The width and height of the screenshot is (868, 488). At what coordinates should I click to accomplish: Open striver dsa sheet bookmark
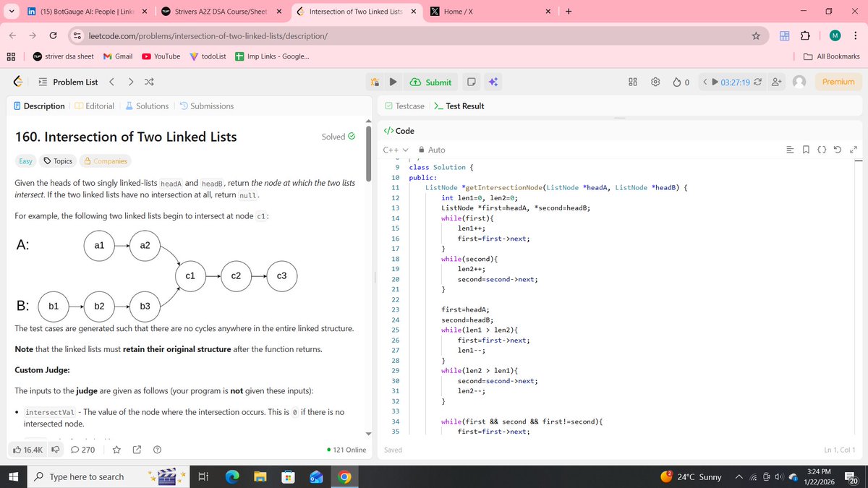pyautogui.click(x=63, y=56)
